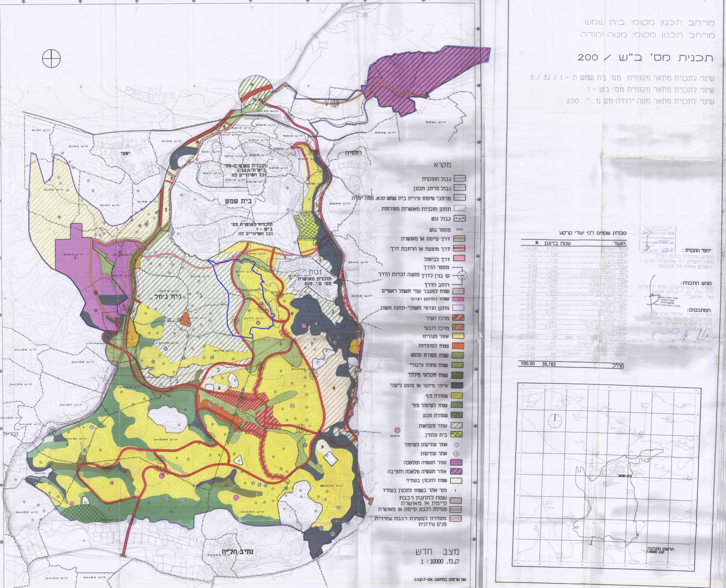
Task: Click the legend swatch for שטח פתוח ציבורי
Action: pos(458,365)
